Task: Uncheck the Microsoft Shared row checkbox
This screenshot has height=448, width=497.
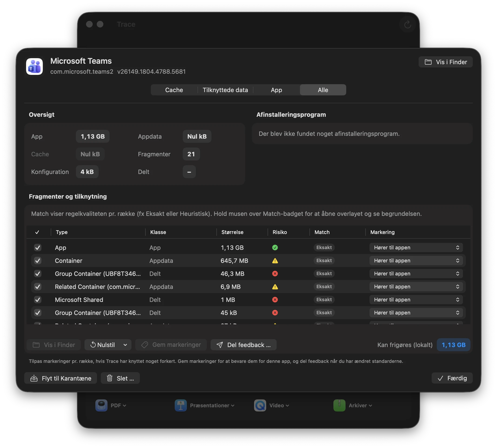Action: [x=38, y=300]
